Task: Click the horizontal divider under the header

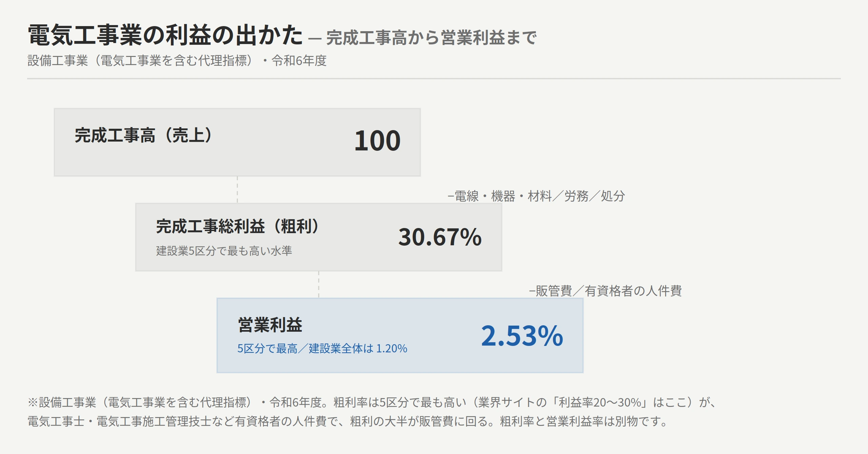Action: coord(434,79)
